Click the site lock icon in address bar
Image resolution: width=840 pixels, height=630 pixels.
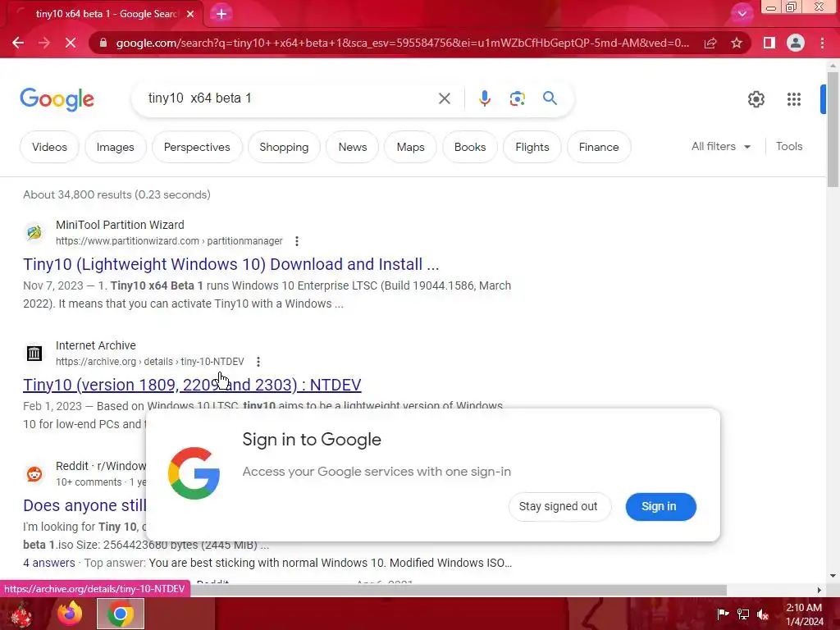103,43
